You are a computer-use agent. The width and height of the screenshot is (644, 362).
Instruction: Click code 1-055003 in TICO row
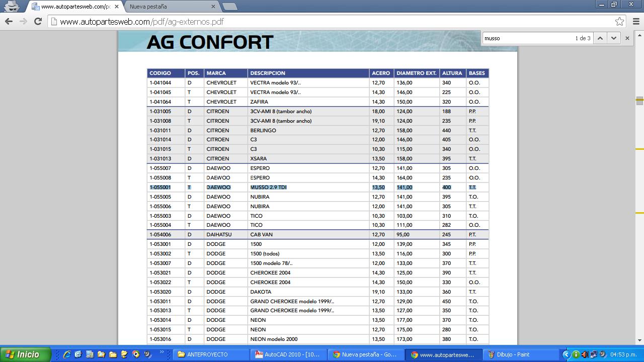point(160,216)
